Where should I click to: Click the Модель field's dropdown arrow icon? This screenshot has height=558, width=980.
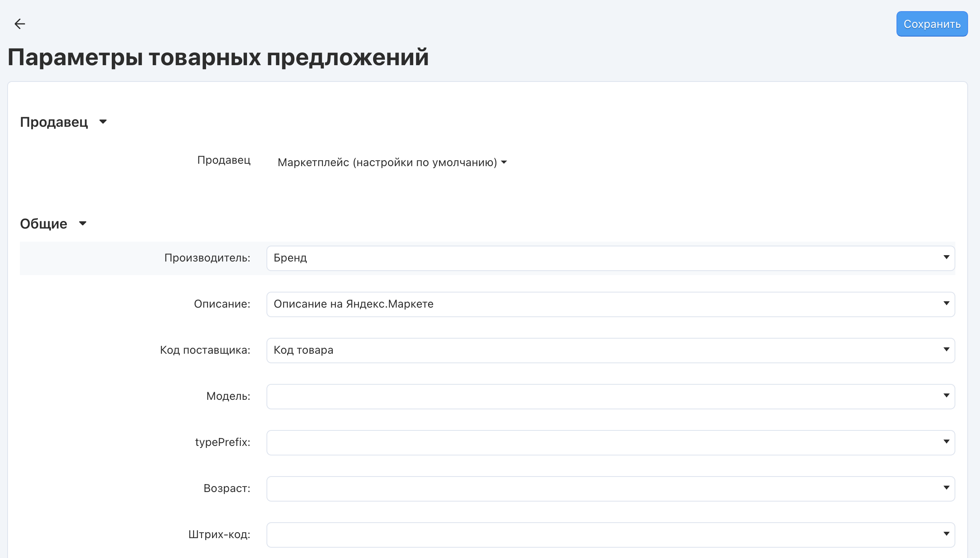tap(946, 395)
